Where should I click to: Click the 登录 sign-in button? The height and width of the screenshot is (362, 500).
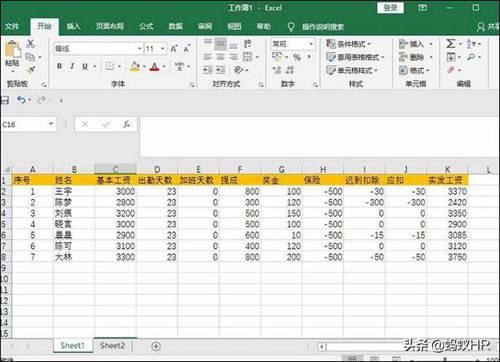tap(390, 8)
